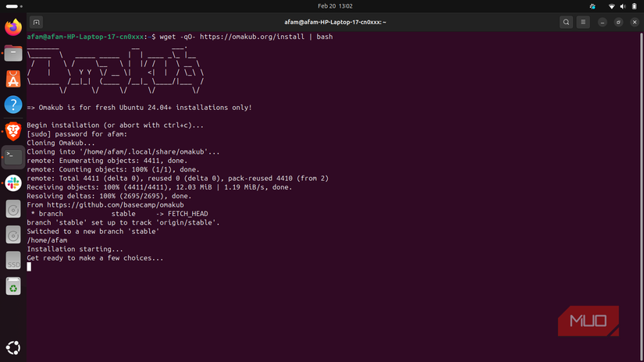Open calendar via Feb 20 13:02 clock
Image resolution: width=644 pixels, height=362 pixels.
pos(335,6)
